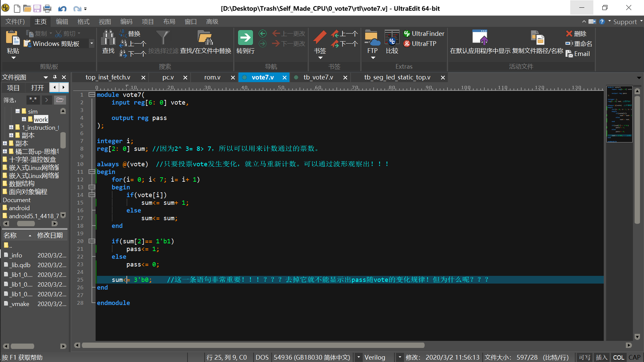Screen dimensions: 644x362
Task: Click the Find binoculars icon
Action: (108, 38)
